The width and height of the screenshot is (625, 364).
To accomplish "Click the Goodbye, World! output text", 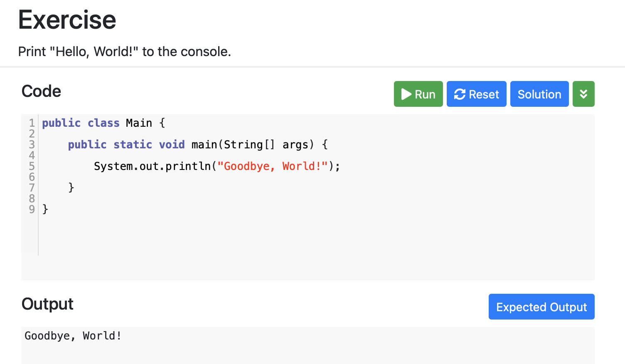I will coord(73,336).
